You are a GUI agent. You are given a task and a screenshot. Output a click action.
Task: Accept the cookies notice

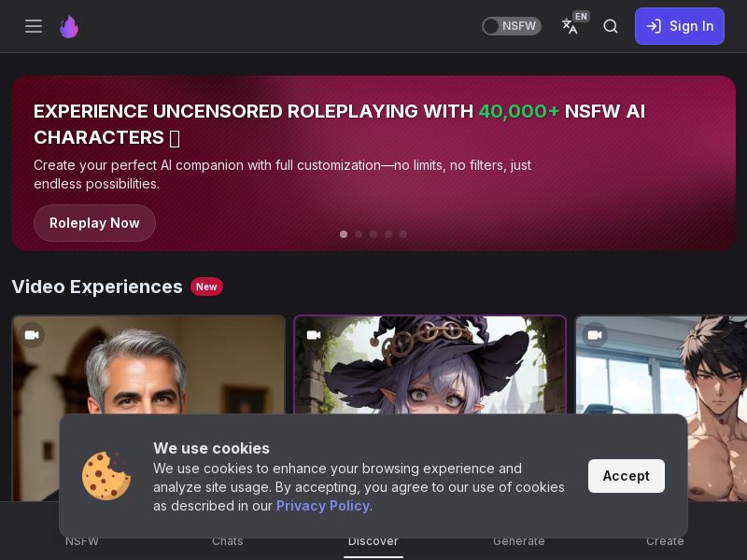[626, 476]
